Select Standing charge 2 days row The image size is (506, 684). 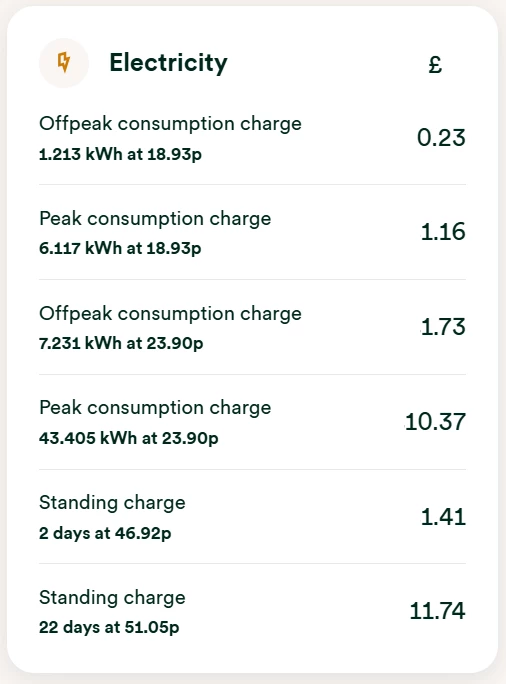[x=252, y=516]
